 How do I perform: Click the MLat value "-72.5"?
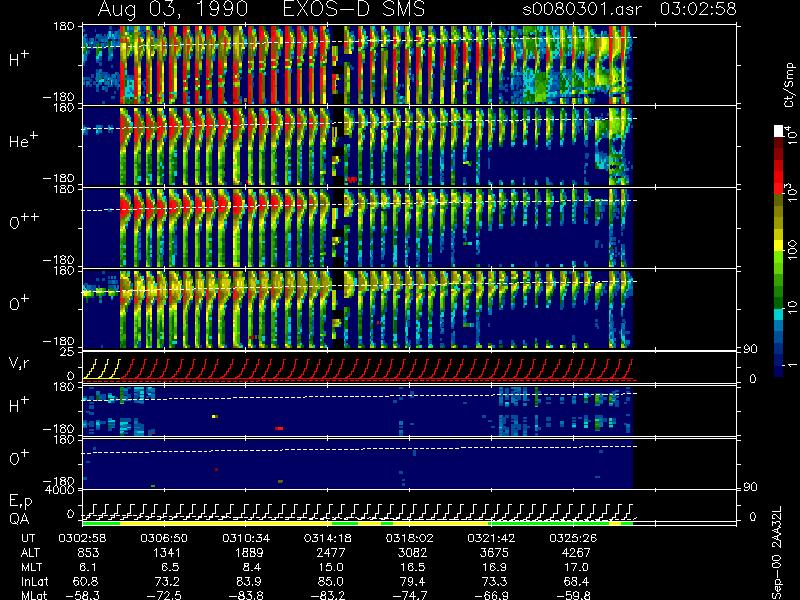[x=164, y=595]
